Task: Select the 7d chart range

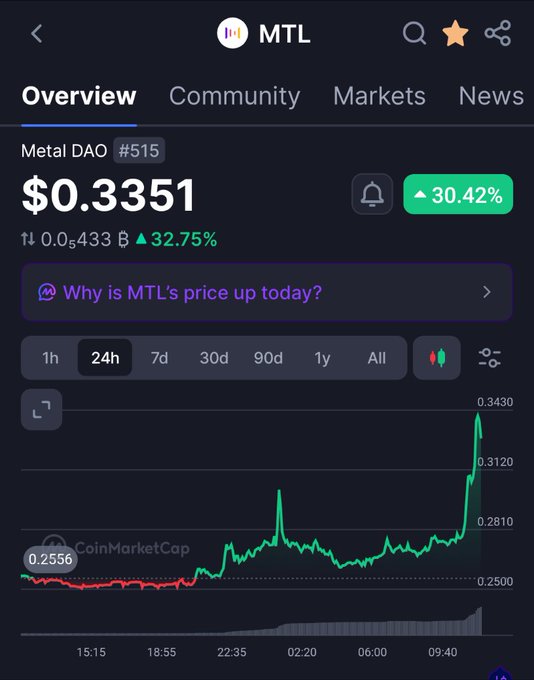Action: [x=159, y=358]
